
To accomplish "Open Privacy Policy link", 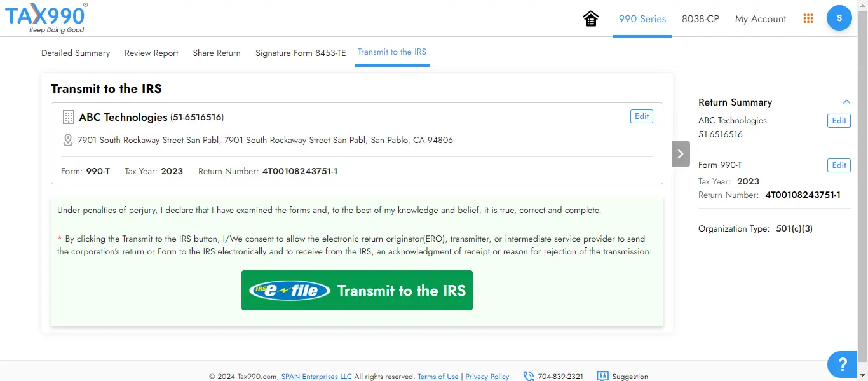I will (x=487, y=377).
